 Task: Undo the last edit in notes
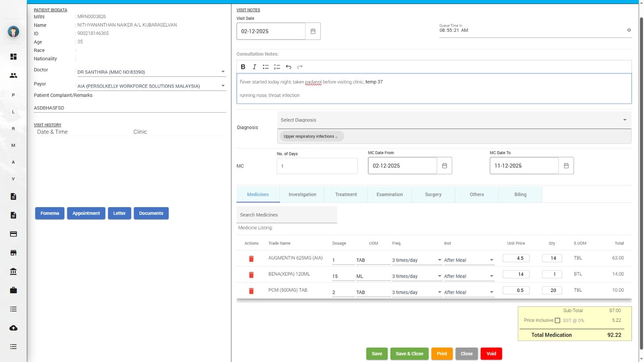tap(288, 67)
